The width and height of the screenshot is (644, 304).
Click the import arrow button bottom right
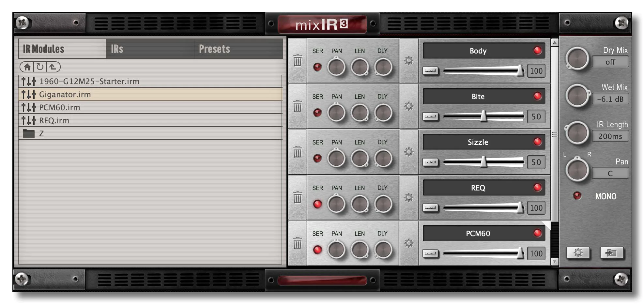(611, 253)
